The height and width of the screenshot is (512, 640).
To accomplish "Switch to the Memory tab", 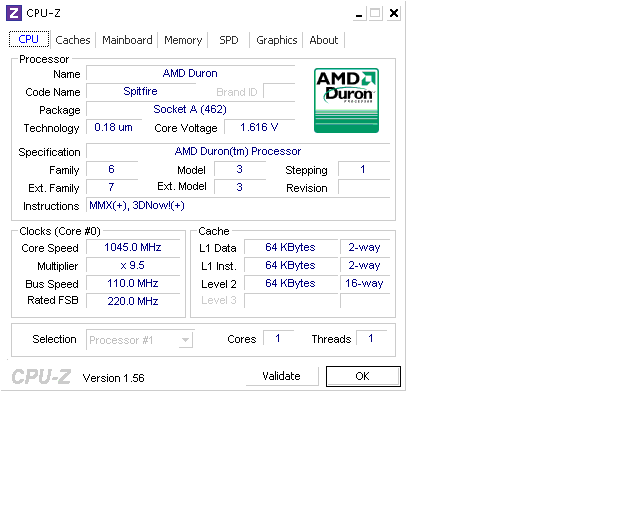I will tap(183, 40).
